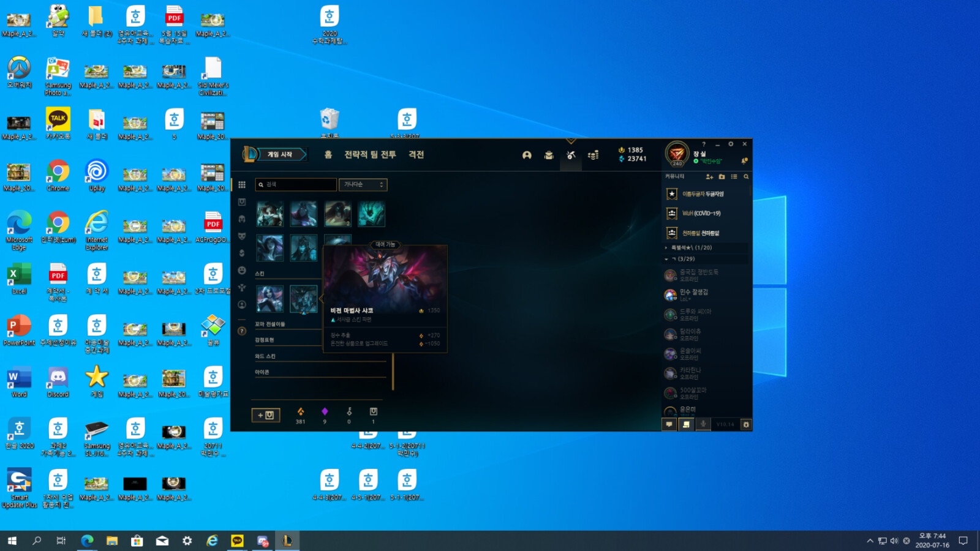The width and height of the screenshot is (980, 551).
Task: Create a new friends folder
Action: (x=722, y=177)
